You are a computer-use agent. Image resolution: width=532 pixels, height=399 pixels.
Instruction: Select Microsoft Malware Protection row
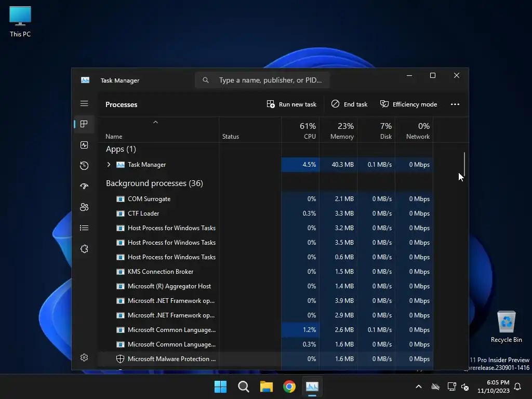click(x=265, y=359)
